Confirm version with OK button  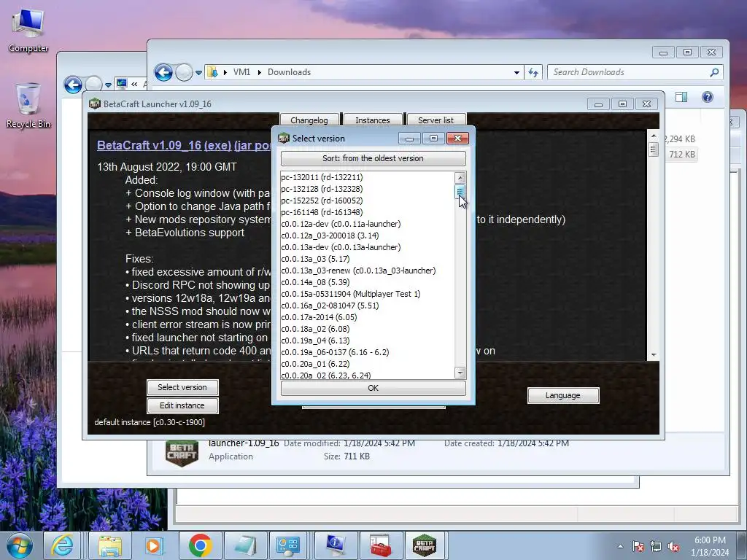click(x=373, y=388)
